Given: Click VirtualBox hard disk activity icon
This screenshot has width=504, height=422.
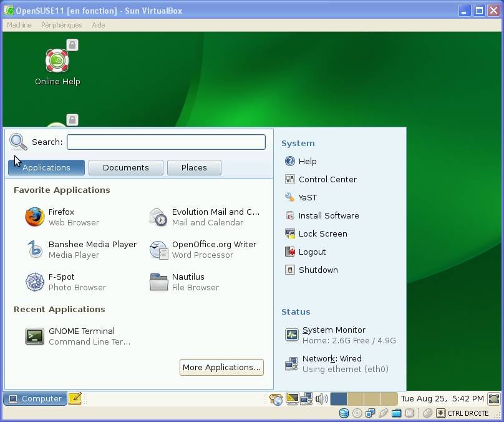Looking at the screenshot, I should pyautogui.click(x=344, y=413).
